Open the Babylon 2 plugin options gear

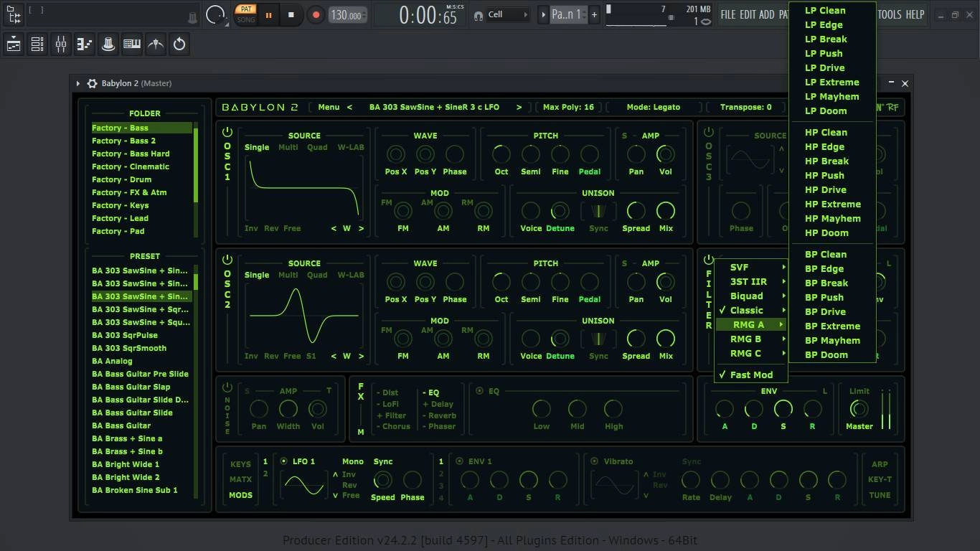[92, 83]
